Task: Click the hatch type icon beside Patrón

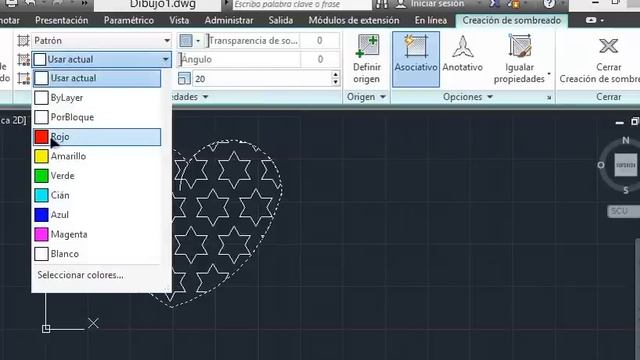Action: [23, 41]
